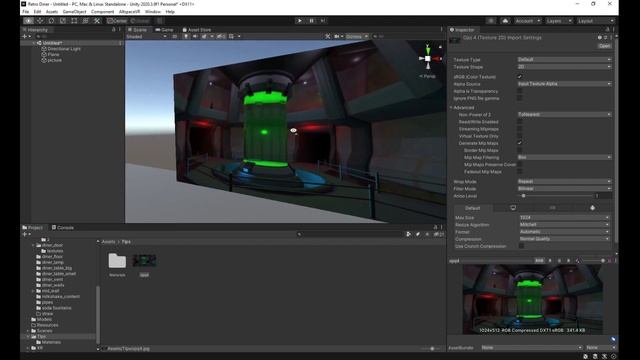This screenshot has height=360, width=640.
Task: Collapse the Untitled scene in Hierarchy
Action: 34,43
